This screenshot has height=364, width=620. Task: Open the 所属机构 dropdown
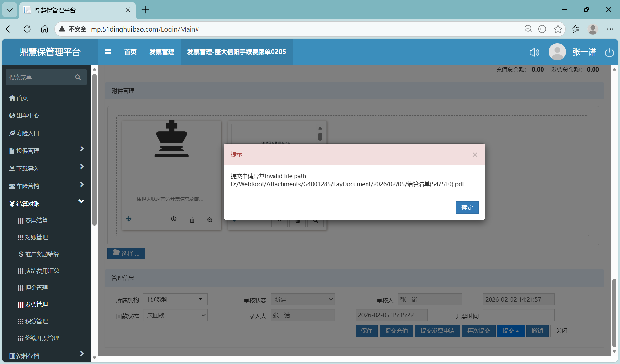point(175,299)
